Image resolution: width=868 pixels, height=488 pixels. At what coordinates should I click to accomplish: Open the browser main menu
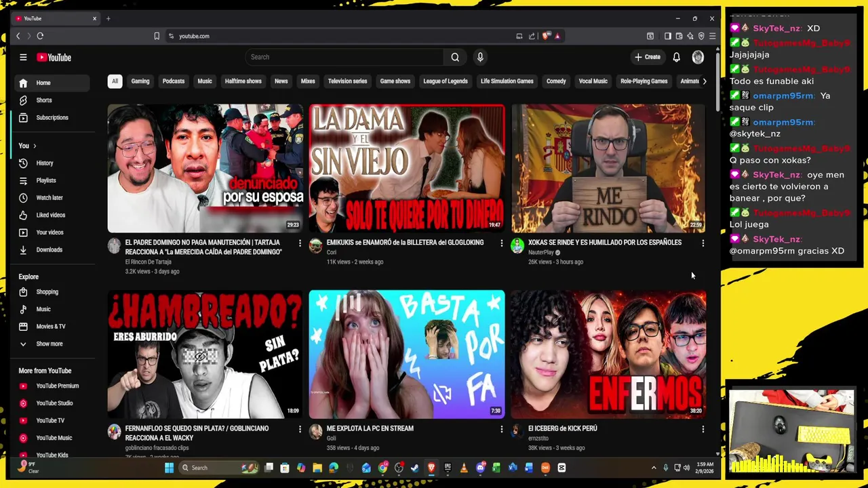[x=712, y=36]
